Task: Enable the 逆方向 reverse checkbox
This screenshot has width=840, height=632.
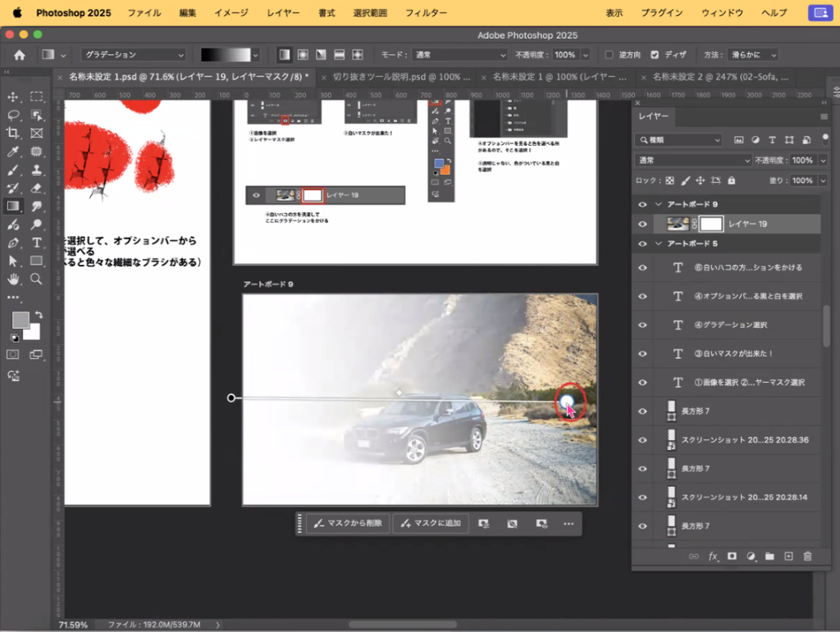Action: coord(609,55)
